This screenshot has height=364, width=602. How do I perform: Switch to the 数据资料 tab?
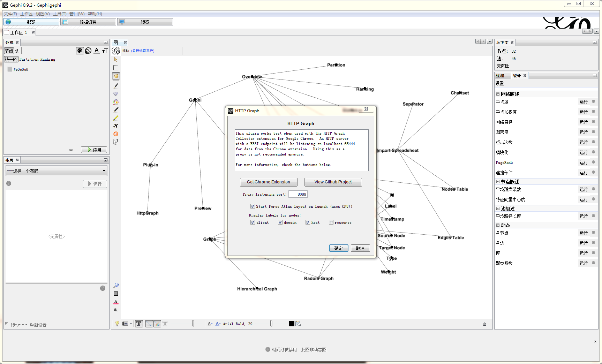tap(88, 22)
